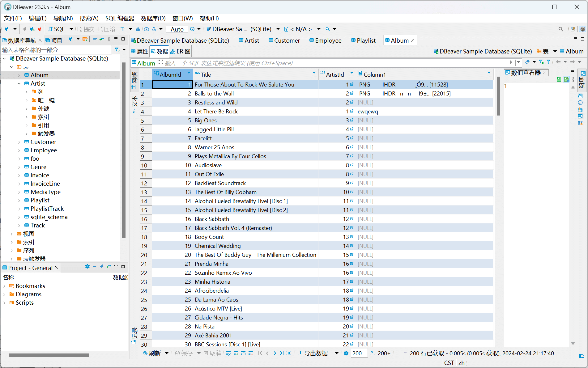Viewport: 588px width, 368px height.
Task: Click the 导出数据 export button
Action: click(315, 353)
